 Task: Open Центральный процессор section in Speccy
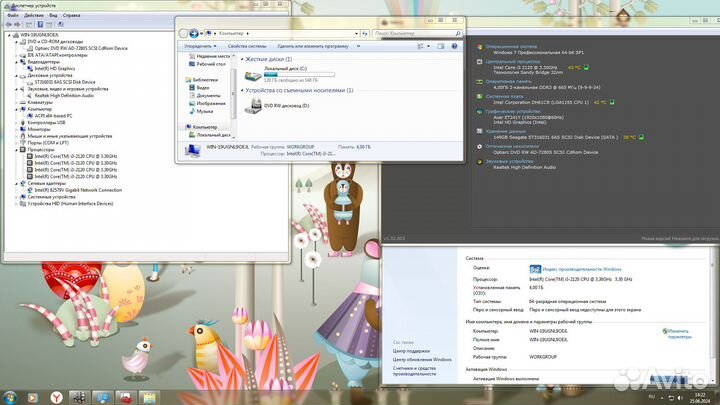pyautogui.click(x=513, y=62)
